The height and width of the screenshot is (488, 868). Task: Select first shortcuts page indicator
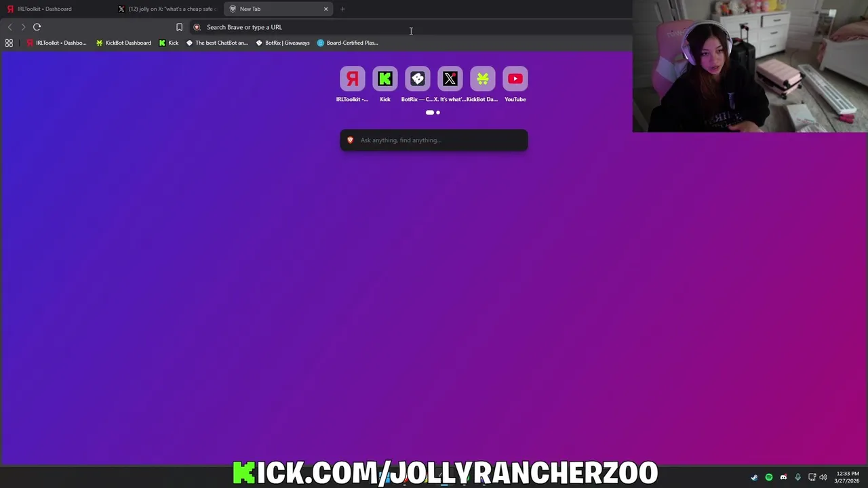429,113
